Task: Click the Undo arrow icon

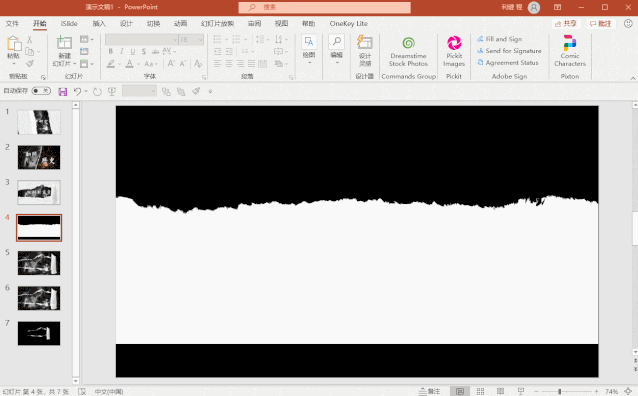Action: tap(77, 92)
